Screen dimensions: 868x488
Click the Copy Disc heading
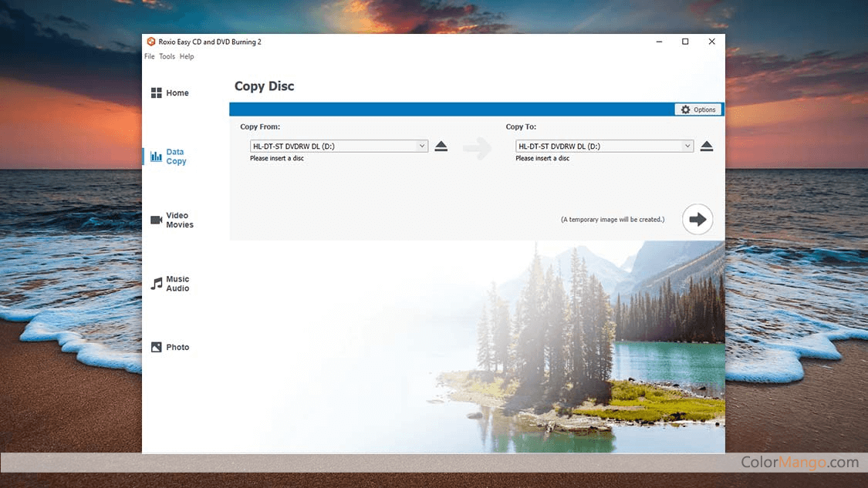point(265,86)
